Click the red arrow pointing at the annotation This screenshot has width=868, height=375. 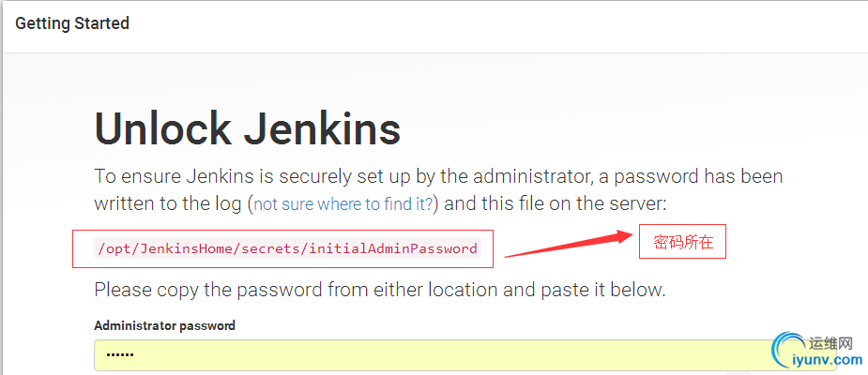(569, 245)
